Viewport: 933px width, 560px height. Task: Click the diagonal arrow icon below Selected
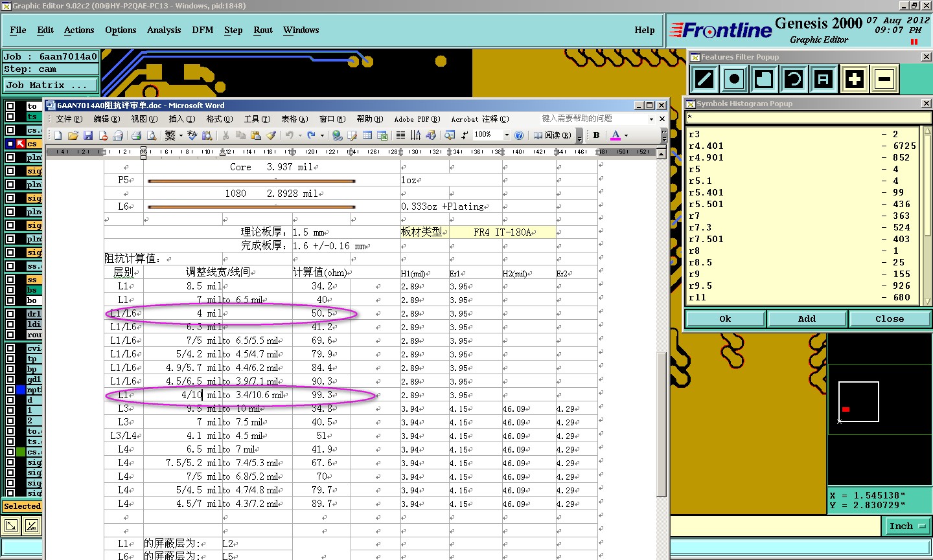click(x=10, y=526)
